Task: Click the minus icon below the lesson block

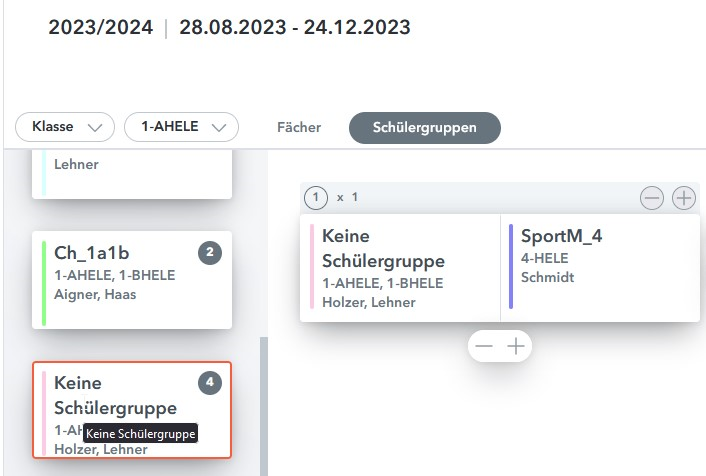Action: coord(484,346)
